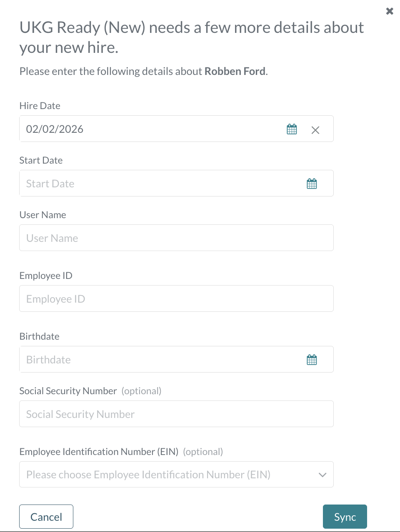This screenshot has width=400, height=532.
Task: Click the User Name field label
Action: click(42, 215)
